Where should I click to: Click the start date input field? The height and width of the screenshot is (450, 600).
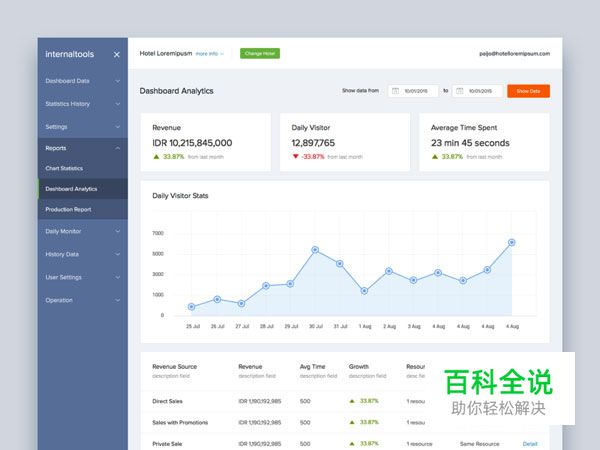[413, 91]
